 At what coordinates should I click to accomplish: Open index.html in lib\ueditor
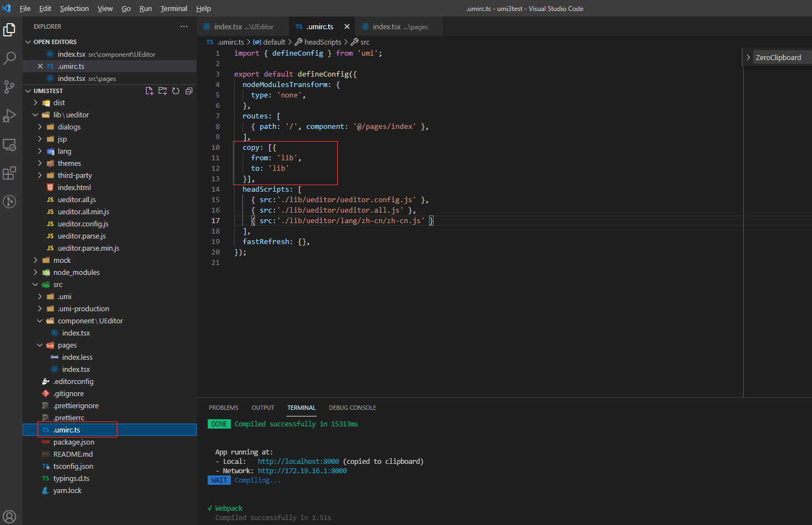pyautogui.click(x=110, y=187)
